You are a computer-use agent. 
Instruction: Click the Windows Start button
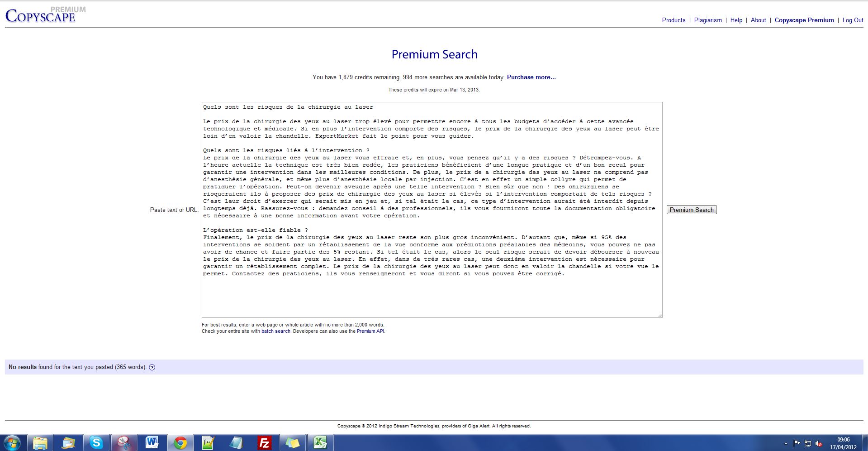coord(12,442)
